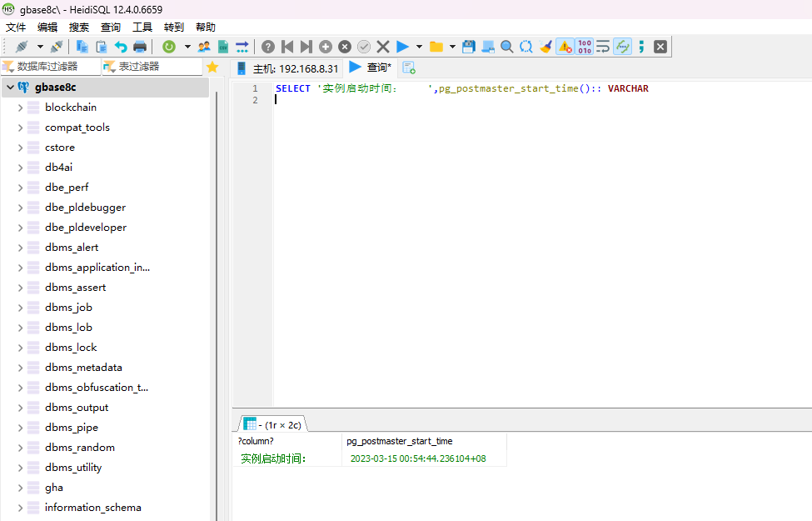Viewport: 812px width, 521px height.
Task: Open the 查询 menu
Action: pyautogui.click(x=111, y=27)
